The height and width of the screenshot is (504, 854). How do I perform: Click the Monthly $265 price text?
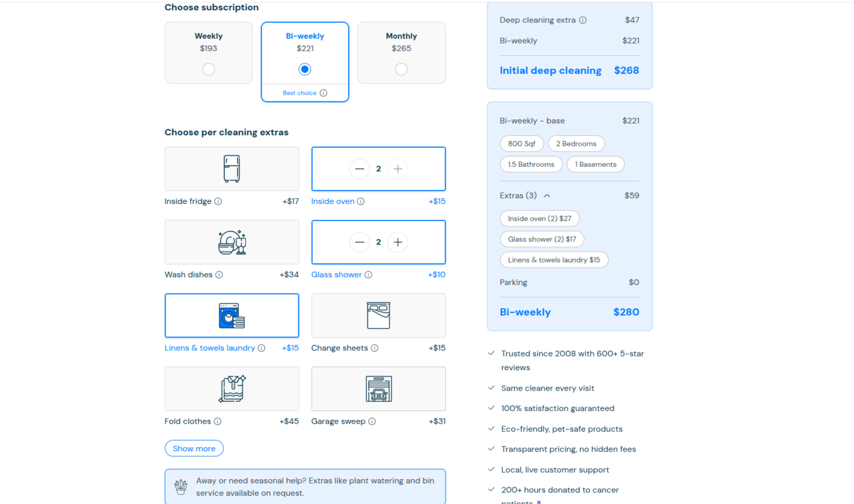402,48
